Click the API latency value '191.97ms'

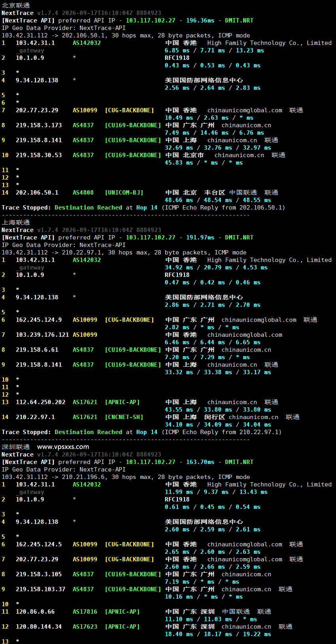[200, 238]
